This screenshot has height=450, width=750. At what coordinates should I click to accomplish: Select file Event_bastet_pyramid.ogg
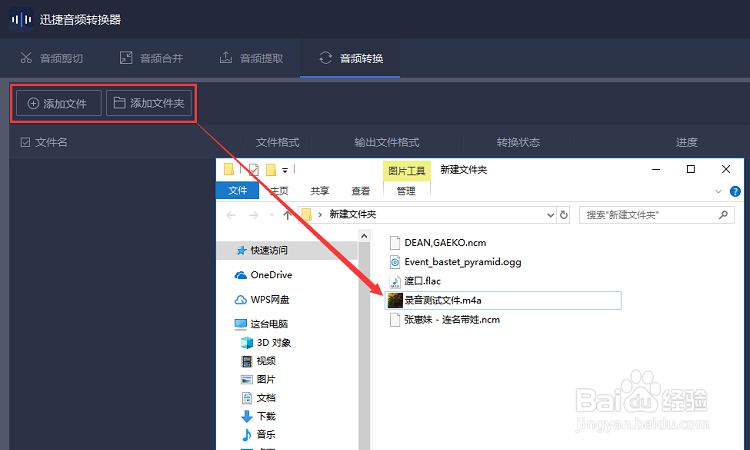point(463,262)
